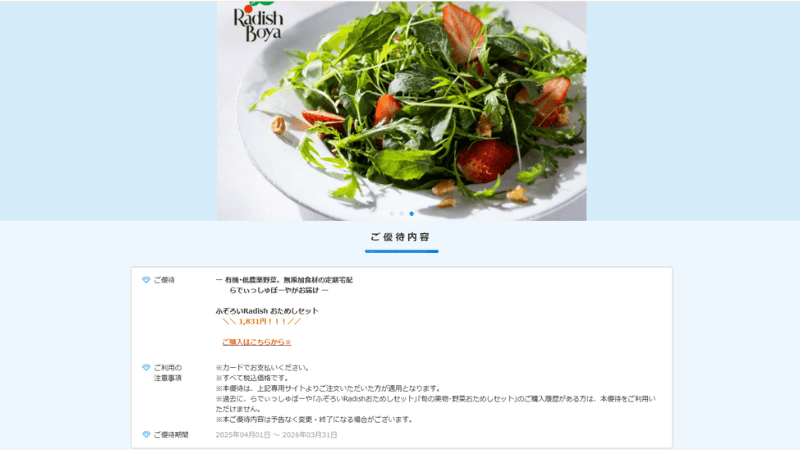
Task: Select the ご優待 row label
Action: point(164,280)
